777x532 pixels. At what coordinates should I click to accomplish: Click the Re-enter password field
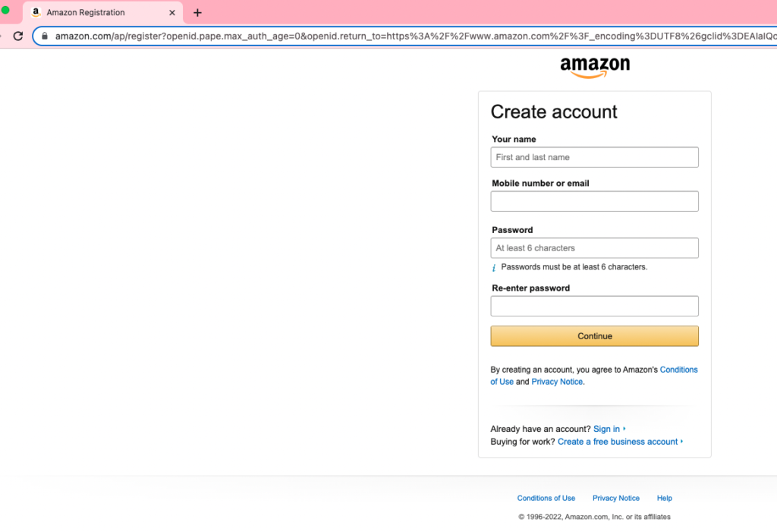594,306
